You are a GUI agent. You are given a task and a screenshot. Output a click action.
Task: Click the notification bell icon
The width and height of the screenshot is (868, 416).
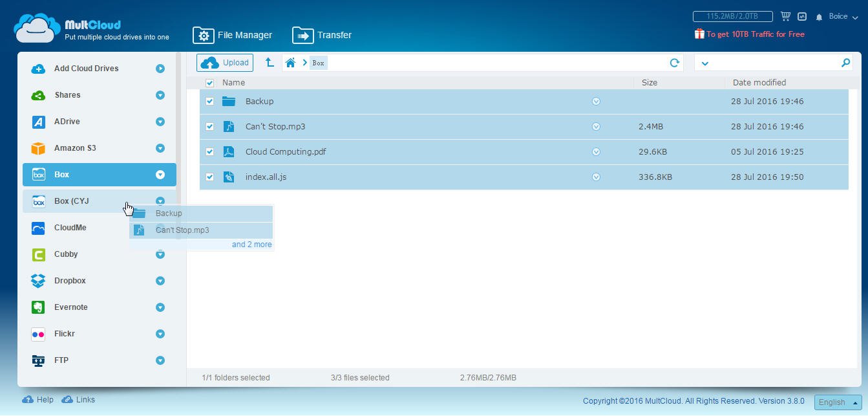click(819, 17)
